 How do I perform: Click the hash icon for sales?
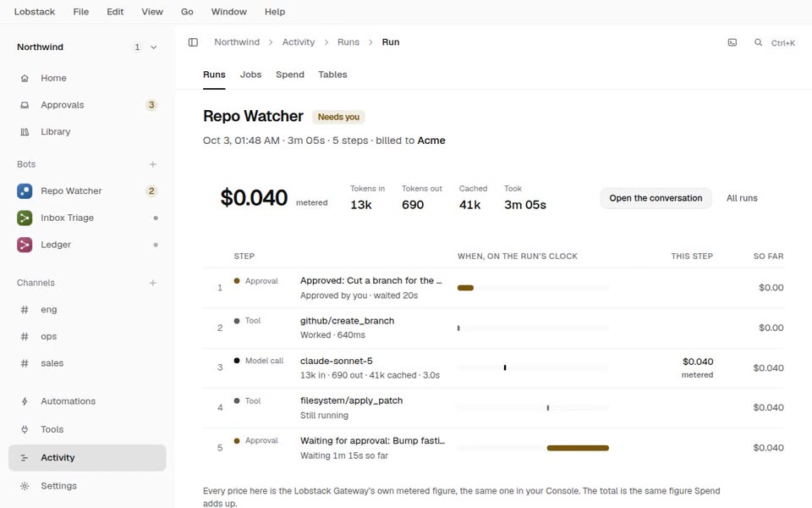25,363
